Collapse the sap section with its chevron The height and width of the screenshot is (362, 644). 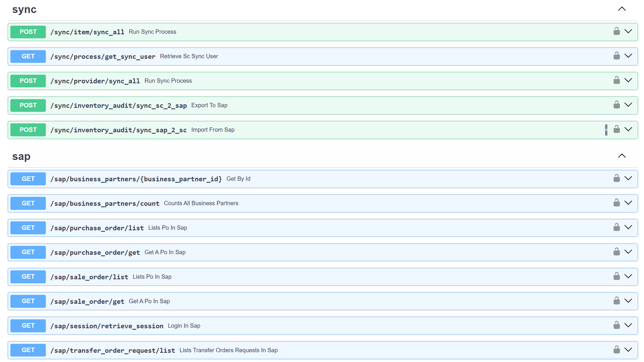pyautogui.click(x=622, y=156)
